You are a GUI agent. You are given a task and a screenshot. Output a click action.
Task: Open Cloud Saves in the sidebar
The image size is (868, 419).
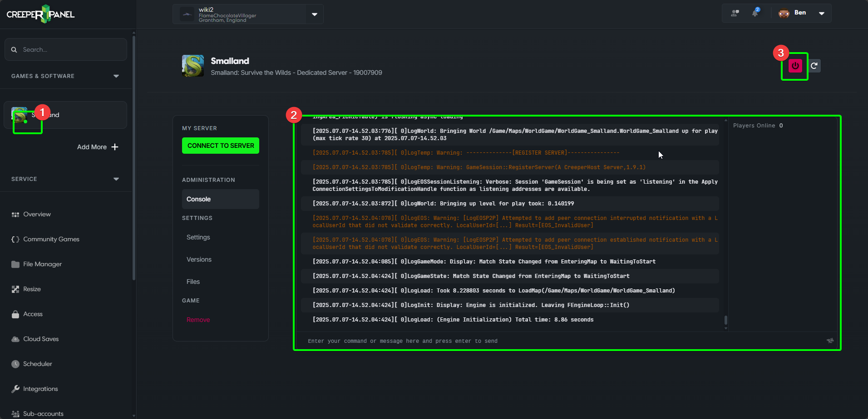pos(41,339)
